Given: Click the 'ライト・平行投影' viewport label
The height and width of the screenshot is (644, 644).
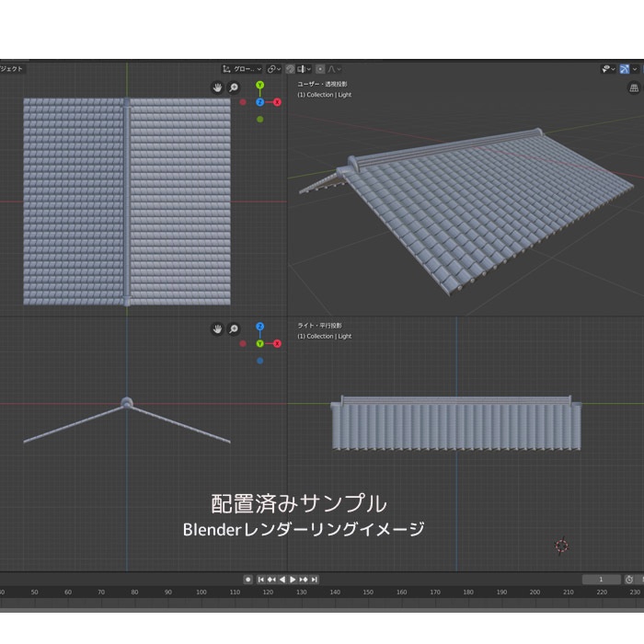Looking at the screenshot, I should pyautogui.click(x=319, y=326).
